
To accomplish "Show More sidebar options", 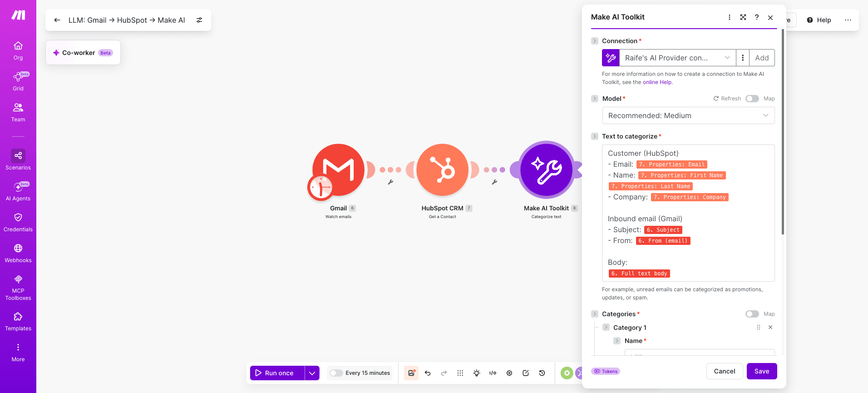I will [x=18, y=352].
